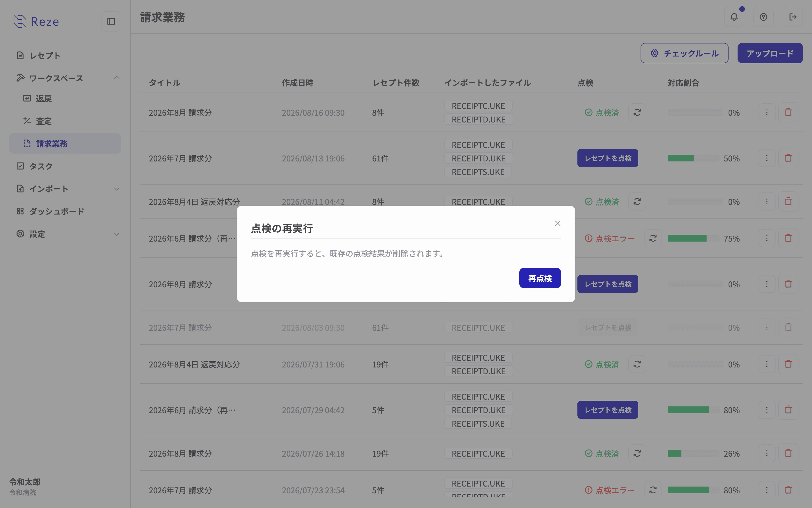The image size is (812, 508).
Task: Click the アップロード button
Action: coord(770,53)
